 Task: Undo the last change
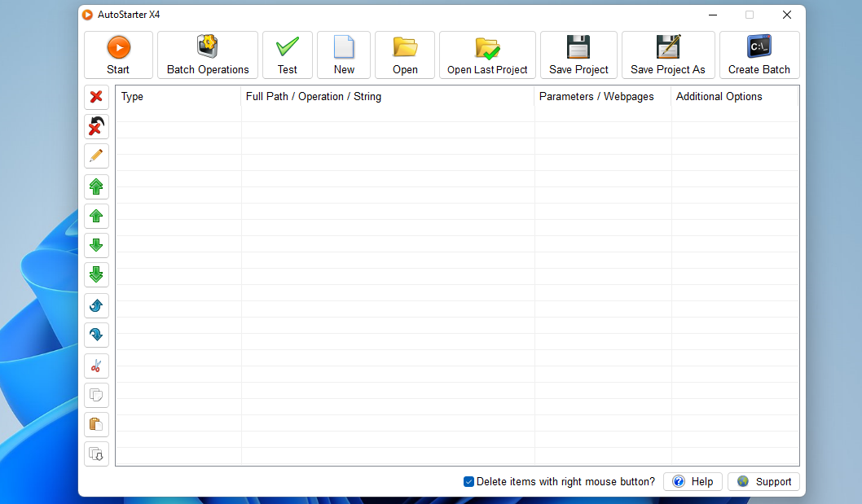[x=96, y=305]
